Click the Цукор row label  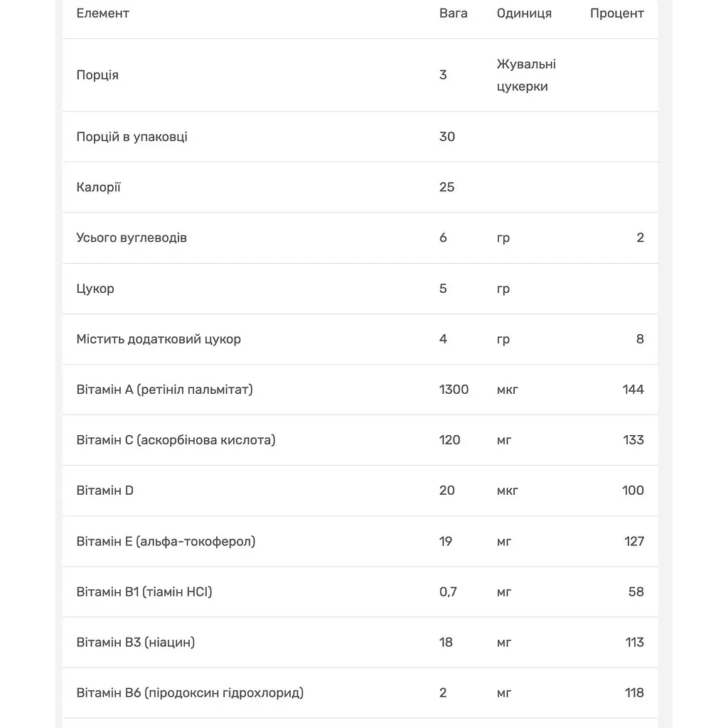click(95, 289)
